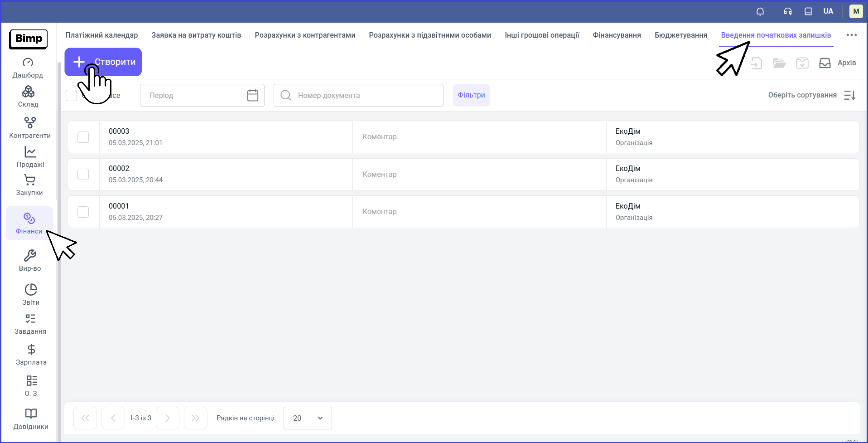868x443 pixels.
Task: Select Введення початкових залишків tab
Action: (776, 35)
